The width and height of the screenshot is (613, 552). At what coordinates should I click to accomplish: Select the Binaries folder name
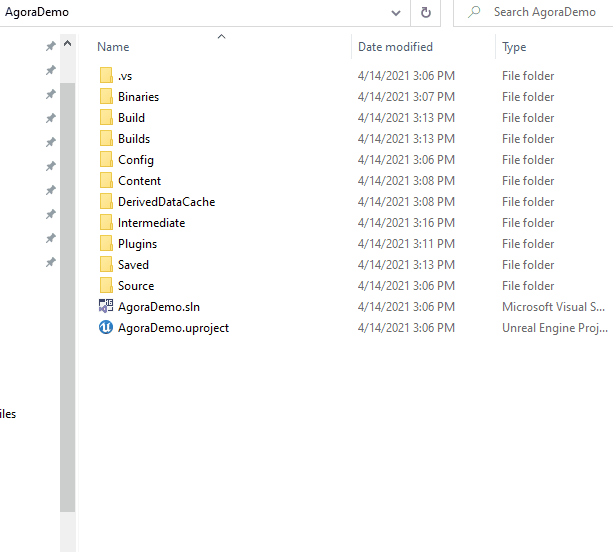[138, 97]
